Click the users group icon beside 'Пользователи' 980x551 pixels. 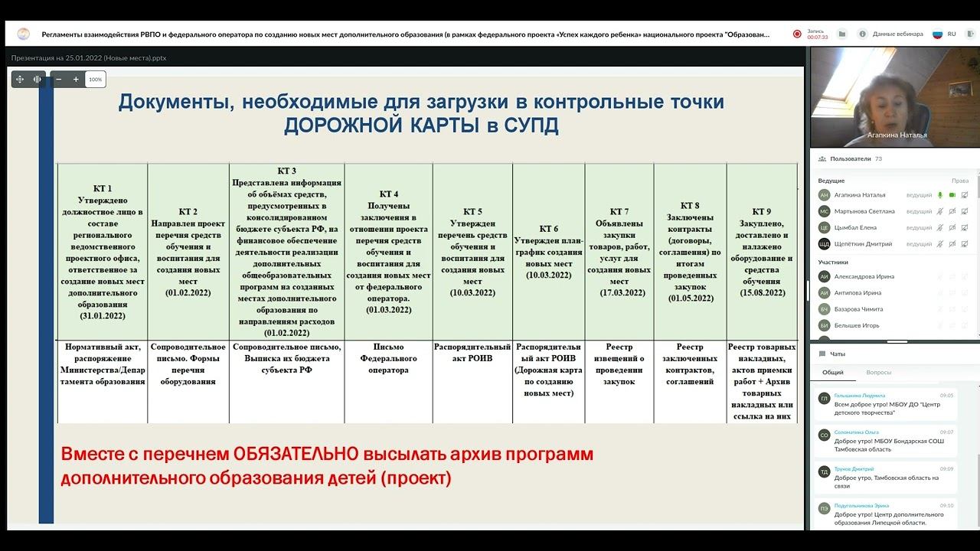[x=822, y=159]
